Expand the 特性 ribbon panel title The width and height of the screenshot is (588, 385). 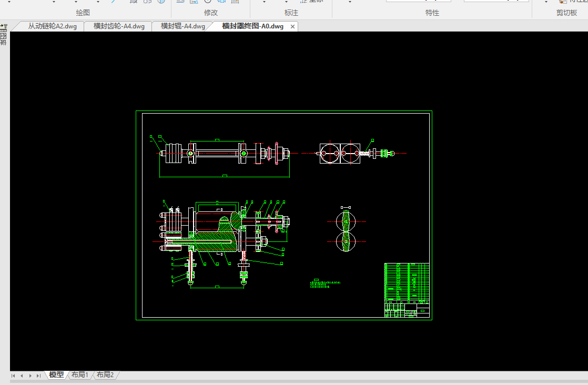(x=432, y=13)
